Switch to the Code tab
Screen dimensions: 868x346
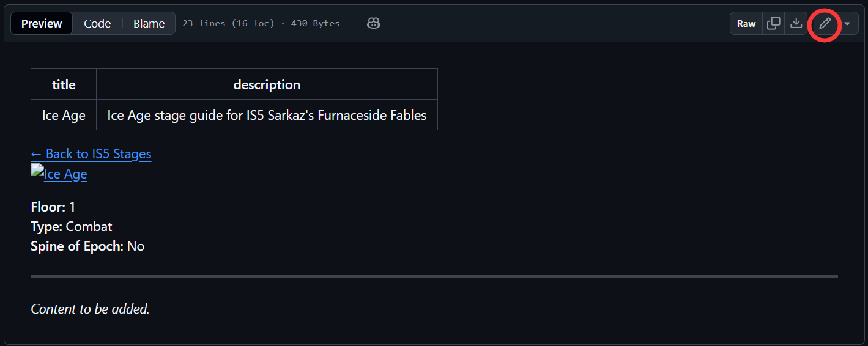click(x=97, y=23)
